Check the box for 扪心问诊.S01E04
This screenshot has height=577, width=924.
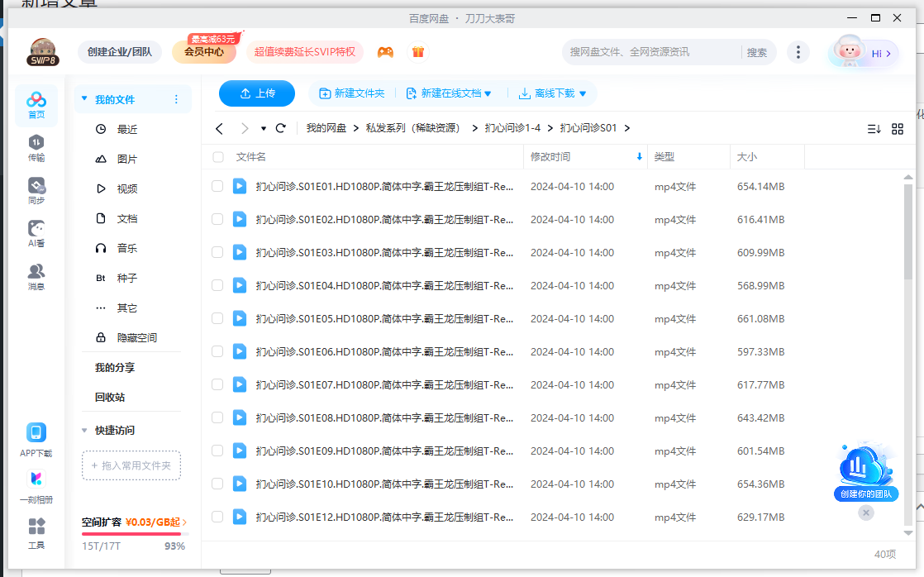tap(217, 285)
